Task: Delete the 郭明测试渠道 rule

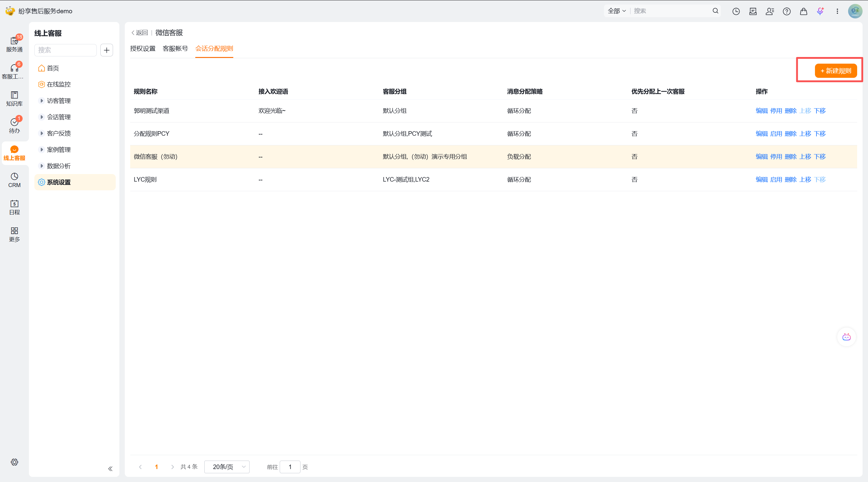Action: (x=790, y=111)
